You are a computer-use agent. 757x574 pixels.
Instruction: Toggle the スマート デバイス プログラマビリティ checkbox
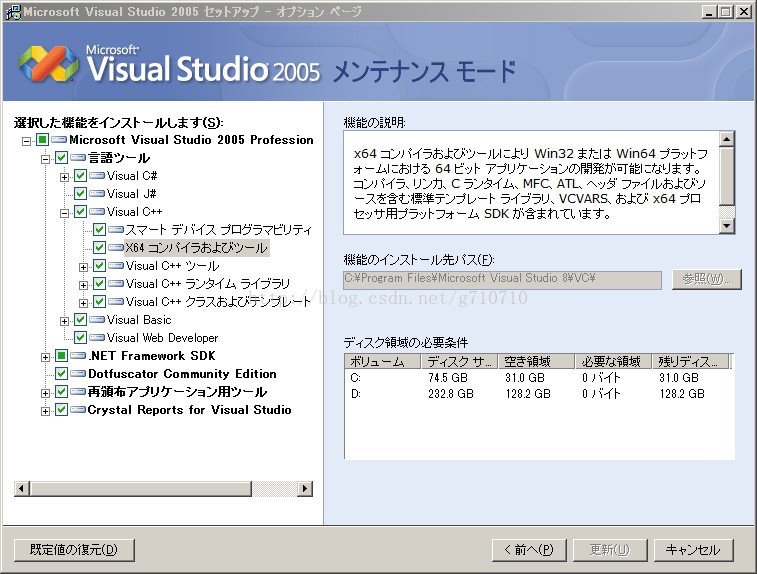pos(99,230)
